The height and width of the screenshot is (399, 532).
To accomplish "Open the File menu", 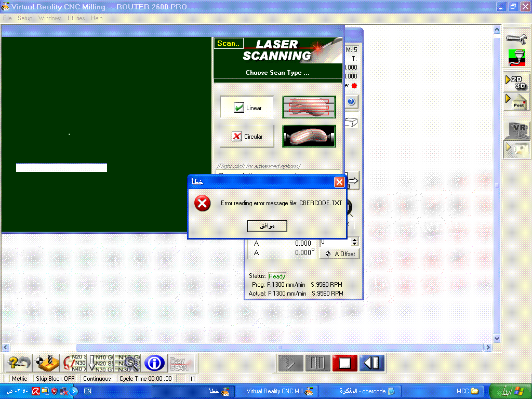I will click(x=7, y=18).
